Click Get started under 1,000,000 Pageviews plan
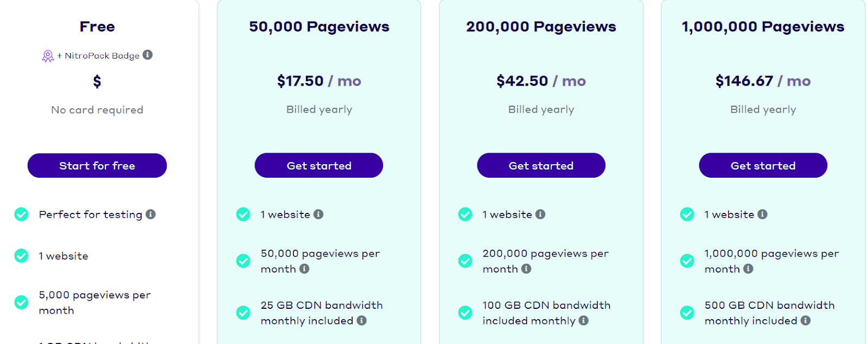 pos(763,165)
